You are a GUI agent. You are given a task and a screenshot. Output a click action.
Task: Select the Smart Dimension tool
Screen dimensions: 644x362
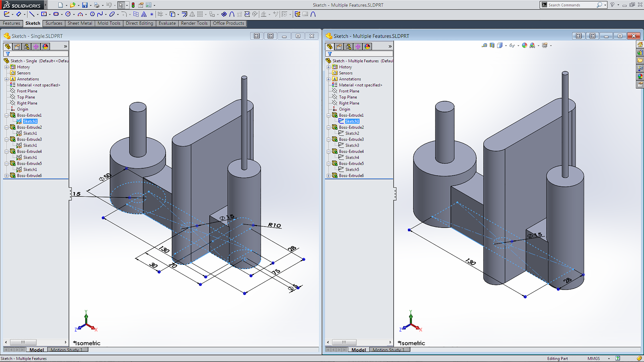pyautogui.click(x=19, y=14)
